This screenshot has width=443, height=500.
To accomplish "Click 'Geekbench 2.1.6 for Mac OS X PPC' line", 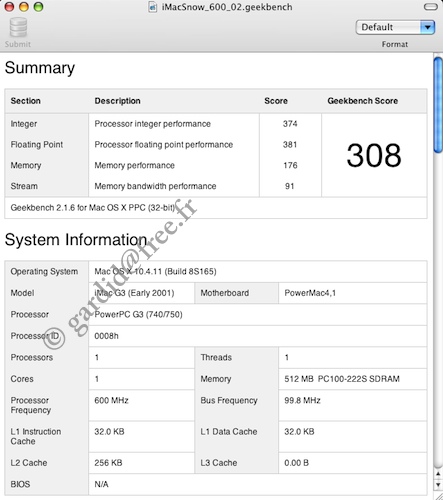I will click(x=93, y=208).
